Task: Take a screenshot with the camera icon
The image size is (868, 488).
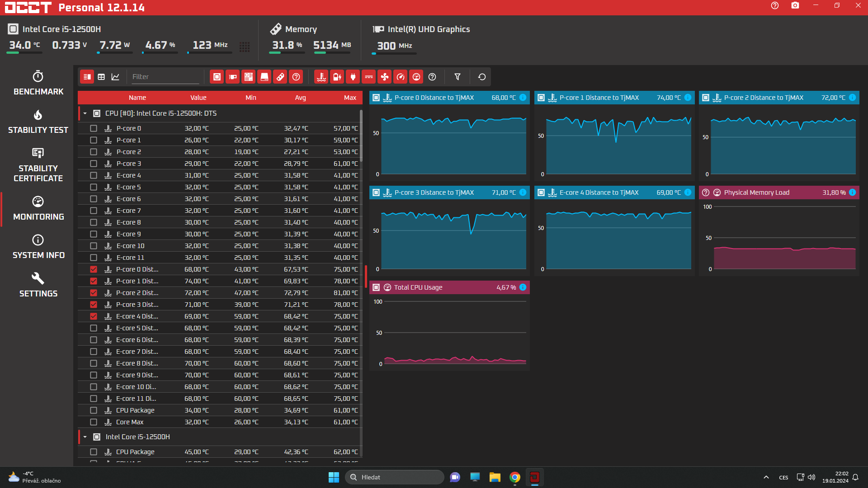Action: coord(795,5)
